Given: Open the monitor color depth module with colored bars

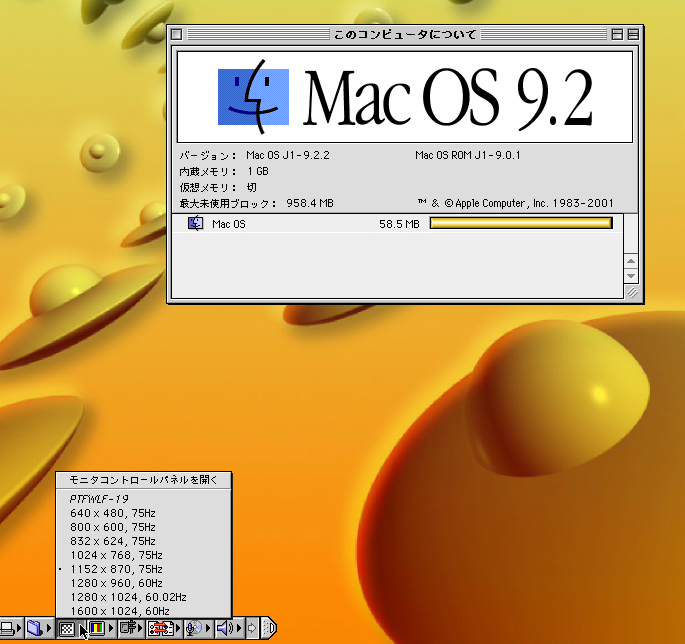Looking at the screenshot, I should point(97,629).
